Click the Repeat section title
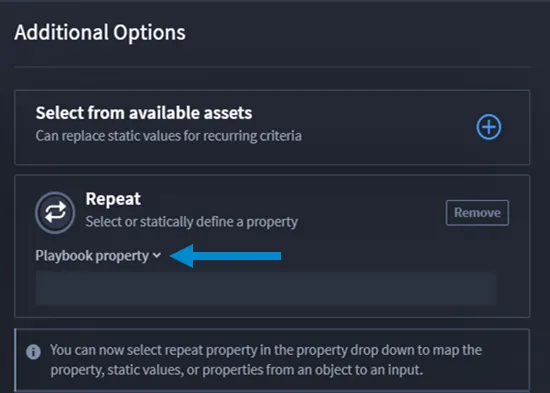550x393 pixels. tap(113, 199)
